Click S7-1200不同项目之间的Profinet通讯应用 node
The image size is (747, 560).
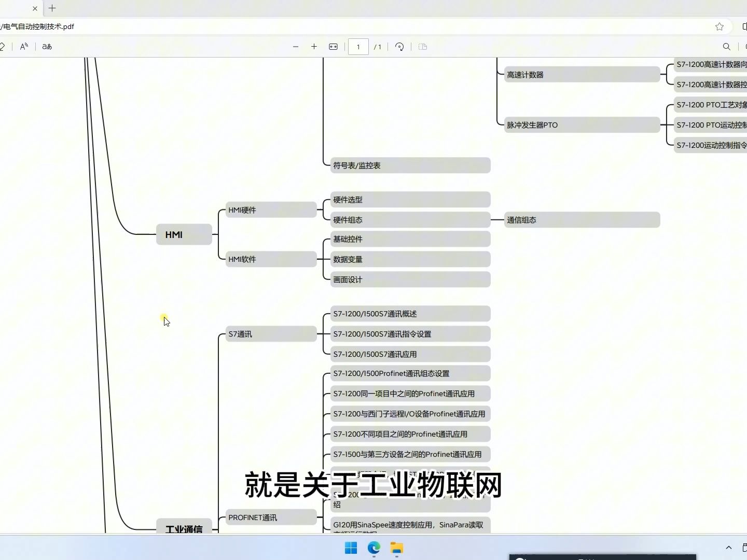coord(410,434)
